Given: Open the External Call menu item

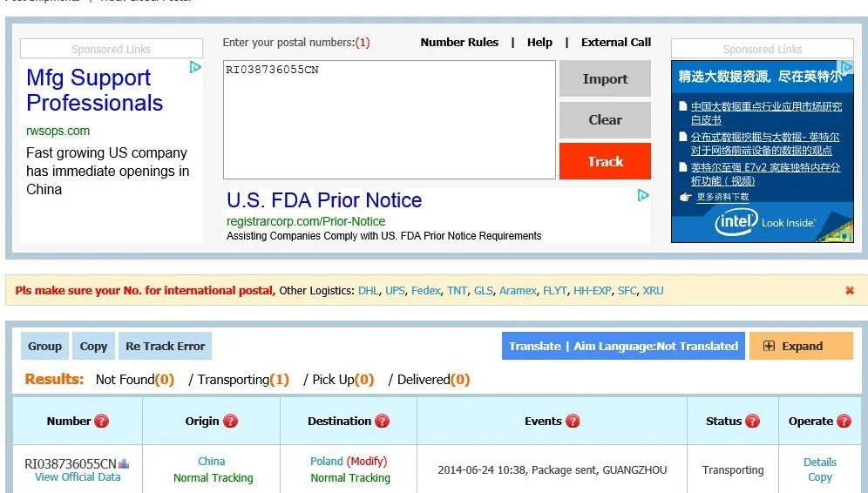Looking at the screenshot, I should (616, 42).
